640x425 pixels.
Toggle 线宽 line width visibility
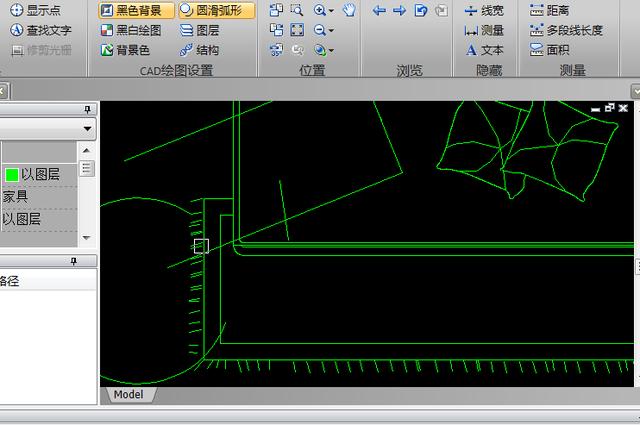(x=484, y=10)
